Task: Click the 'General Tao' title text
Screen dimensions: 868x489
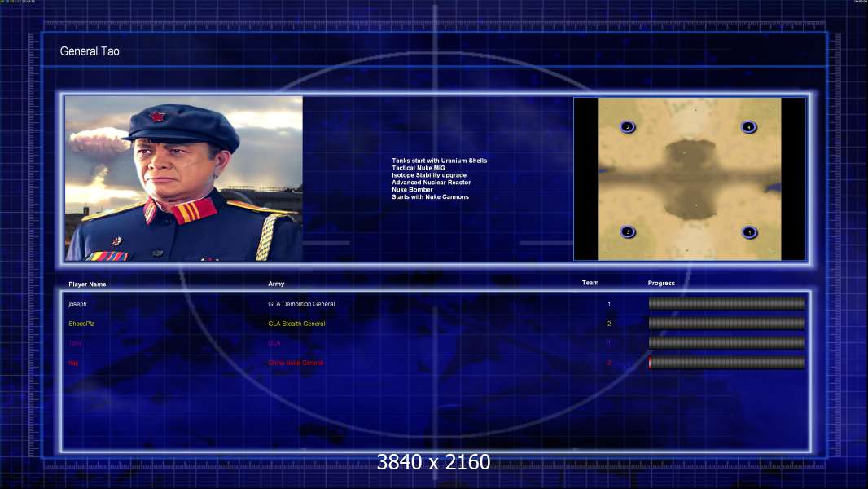Action: [x=90, y=51]
